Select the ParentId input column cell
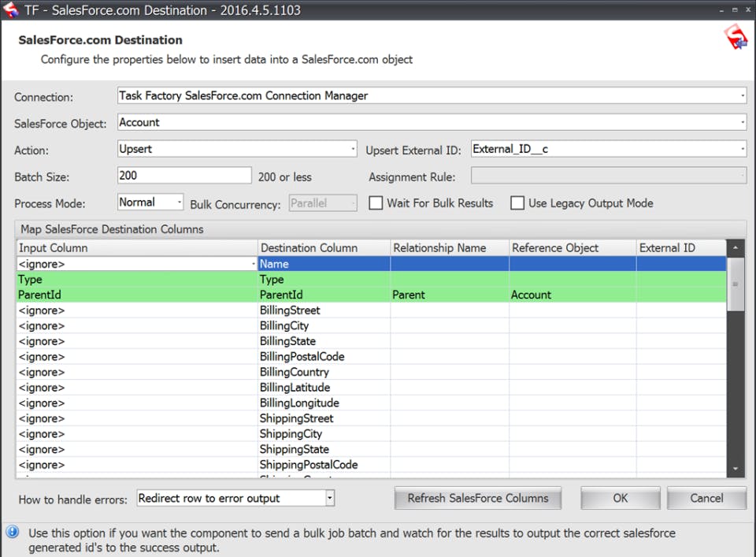756x557 pixels. click(x=137, y=295)
